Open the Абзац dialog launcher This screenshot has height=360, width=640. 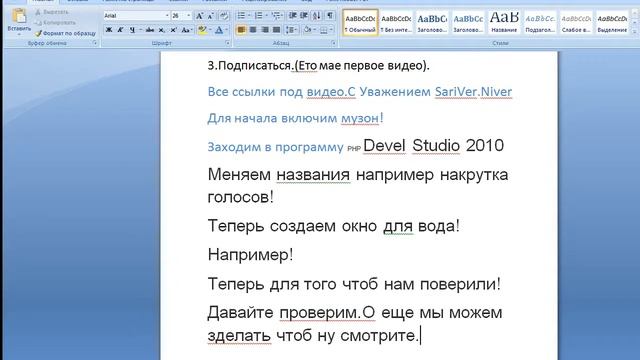tap(333, 43)
